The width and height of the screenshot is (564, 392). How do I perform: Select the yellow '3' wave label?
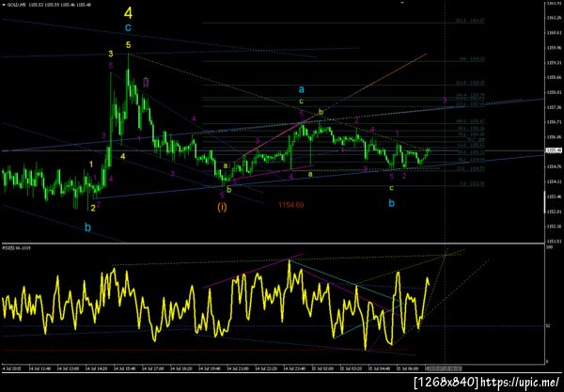(110, 54)
